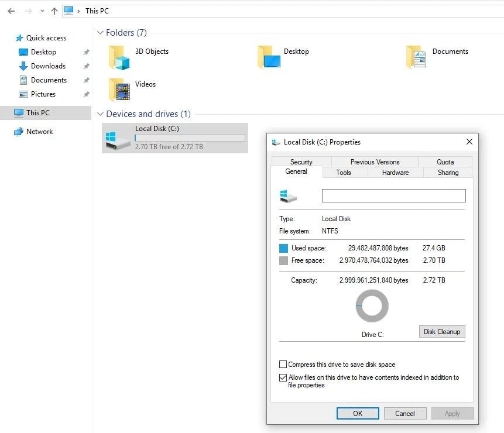Enable compress this drive to save disk space
504x433 pixels.
[283, 364]
